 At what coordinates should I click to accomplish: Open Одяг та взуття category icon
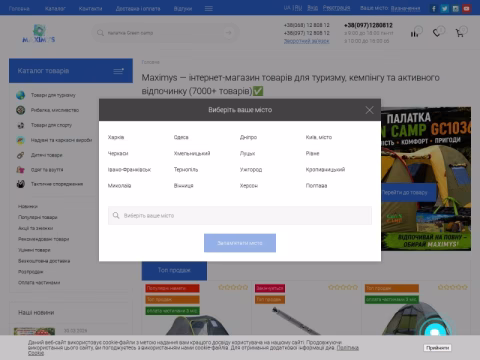(x=21, y=170)
